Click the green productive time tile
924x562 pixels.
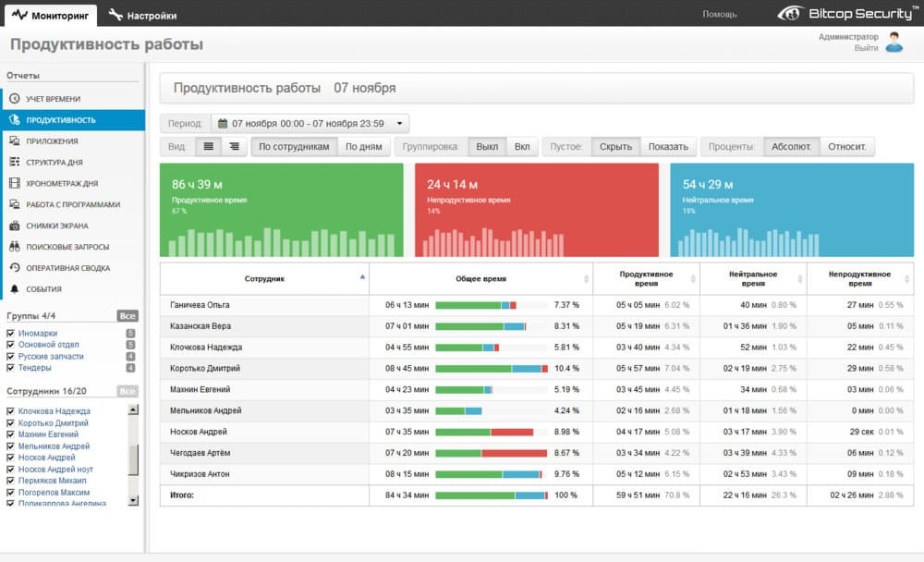click(281, 210)
